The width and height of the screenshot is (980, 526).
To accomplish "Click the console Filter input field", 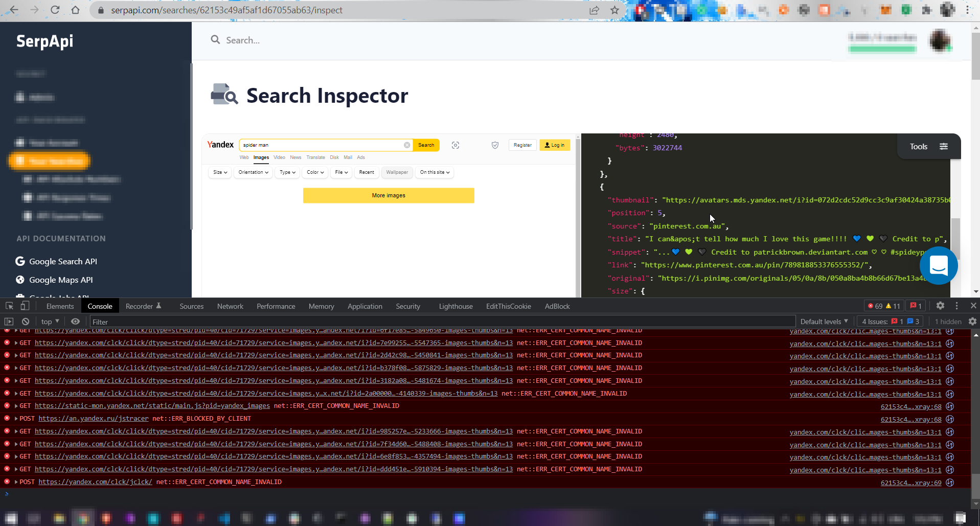I will click(204, 322).
